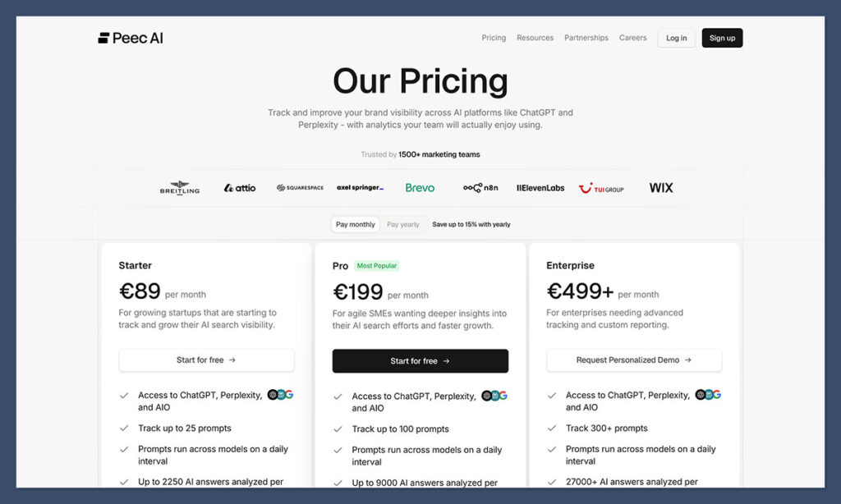Select the Pay monthly option
Viewport: 841px width, 504px height.
point(355,223)
